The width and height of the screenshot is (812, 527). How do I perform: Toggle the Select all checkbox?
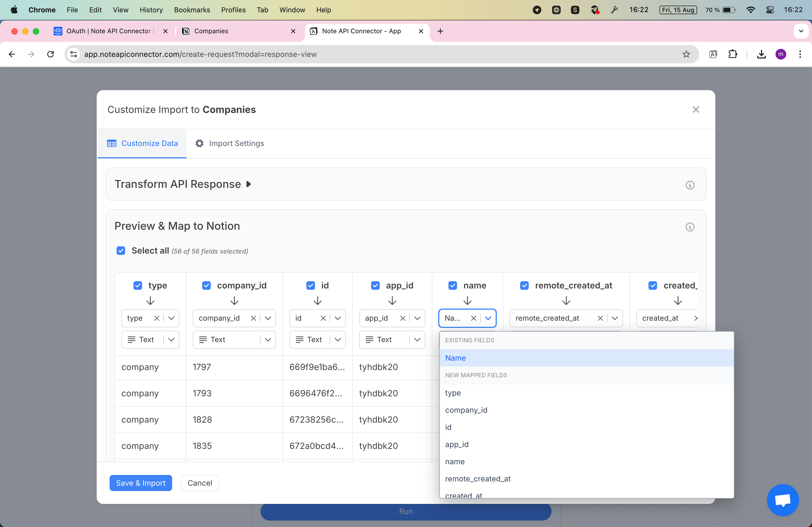(121, 251)
